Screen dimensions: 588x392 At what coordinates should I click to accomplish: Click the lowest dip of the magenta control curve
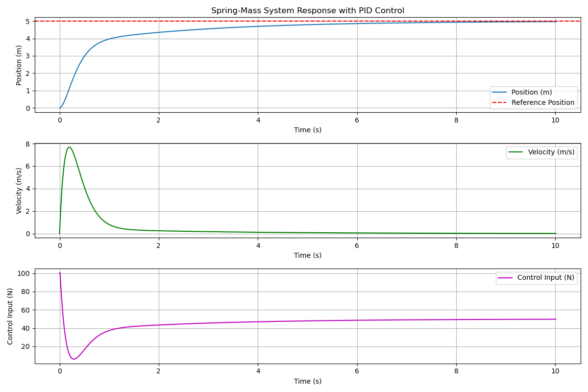[73, 359]
